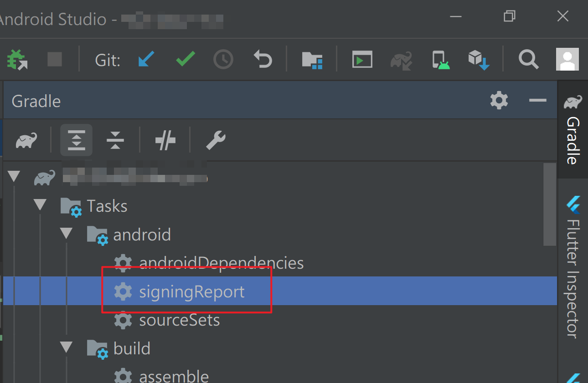
Task: Open Project Structure folder icon
Action: 312,60
